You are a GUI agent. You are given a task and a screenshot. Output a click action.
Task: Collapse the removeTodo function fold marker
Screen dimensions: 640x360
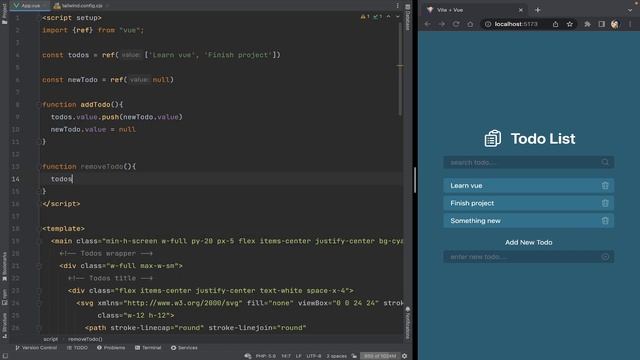(40, 167)
